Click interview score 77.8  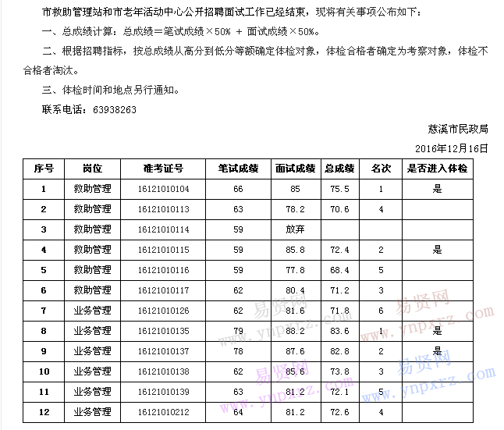(295, 270)
